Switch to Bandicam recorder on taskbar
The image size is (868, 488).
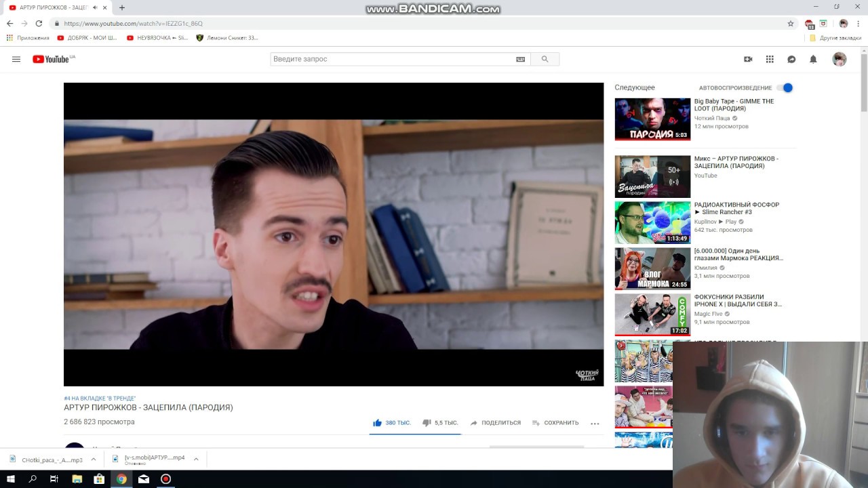165,479
